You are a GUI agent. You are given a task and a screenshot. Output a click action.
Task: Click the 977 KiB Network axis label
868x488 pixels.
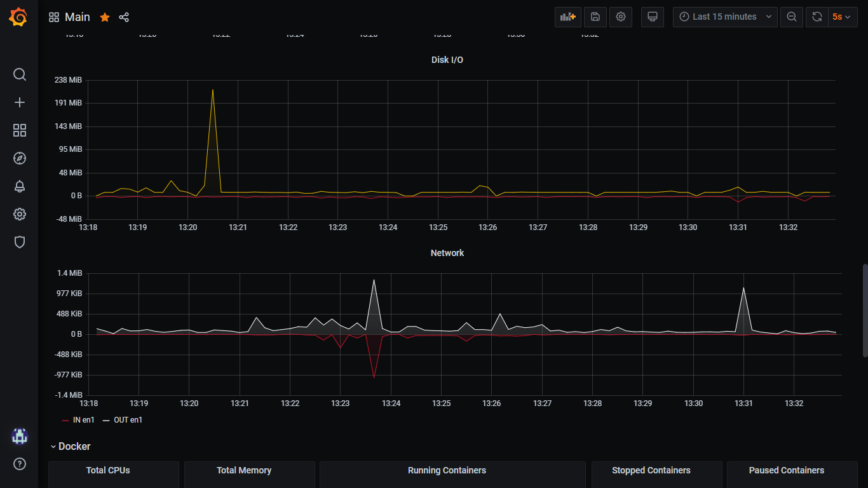(x=68, y=294)
